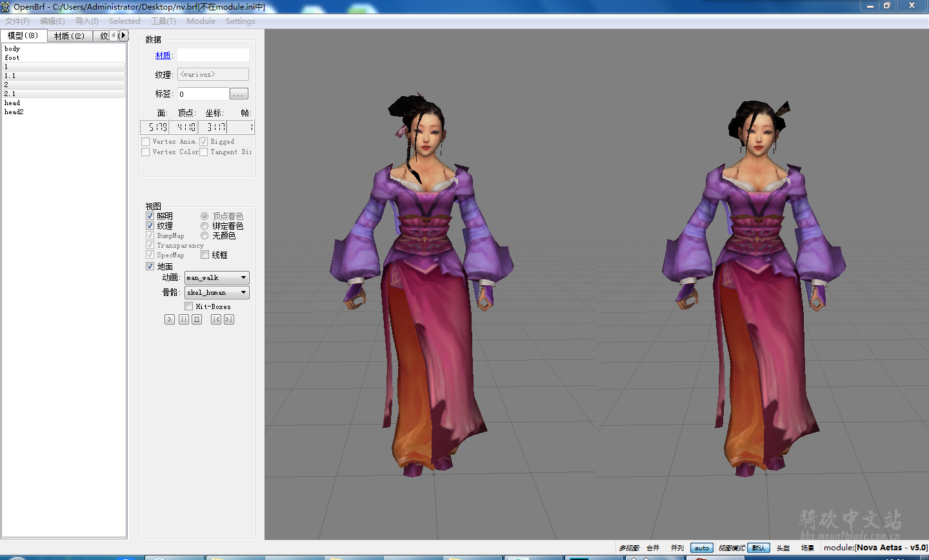
Task: Select mesh '1' in the list
Action: point(63,66)
